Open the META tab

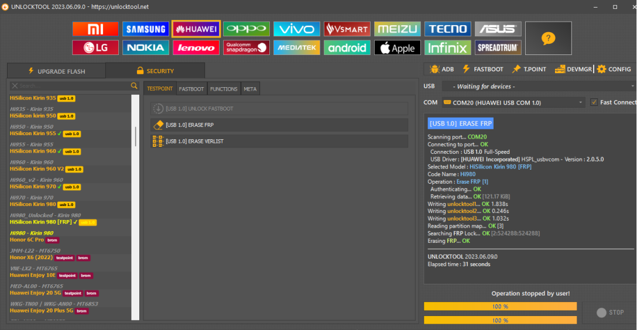coord(250,89)
